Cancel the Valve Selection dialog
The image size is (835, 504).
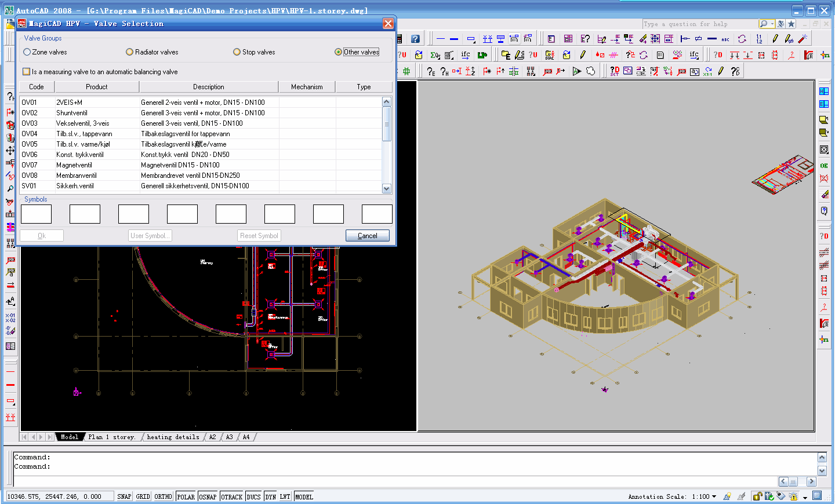pos(367,236)
